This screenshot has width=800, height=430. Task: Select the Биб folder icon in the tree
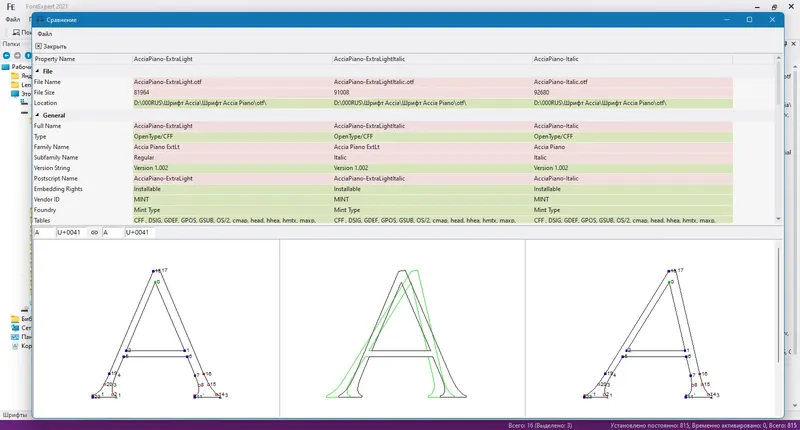click(x=15, y=319)
